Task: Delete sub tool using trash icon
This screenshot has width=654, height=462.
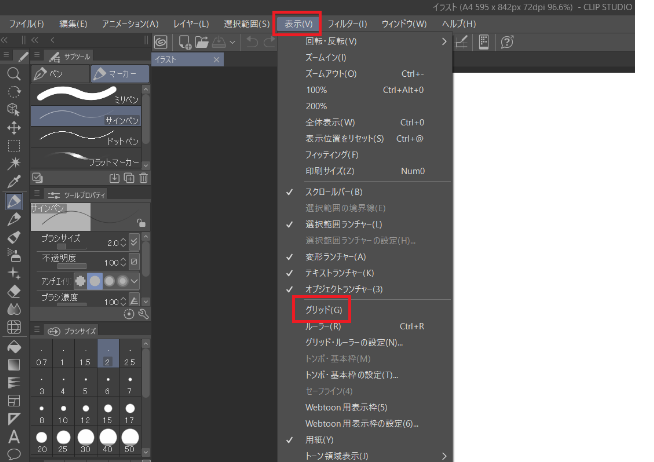Action: click(142, 178)
